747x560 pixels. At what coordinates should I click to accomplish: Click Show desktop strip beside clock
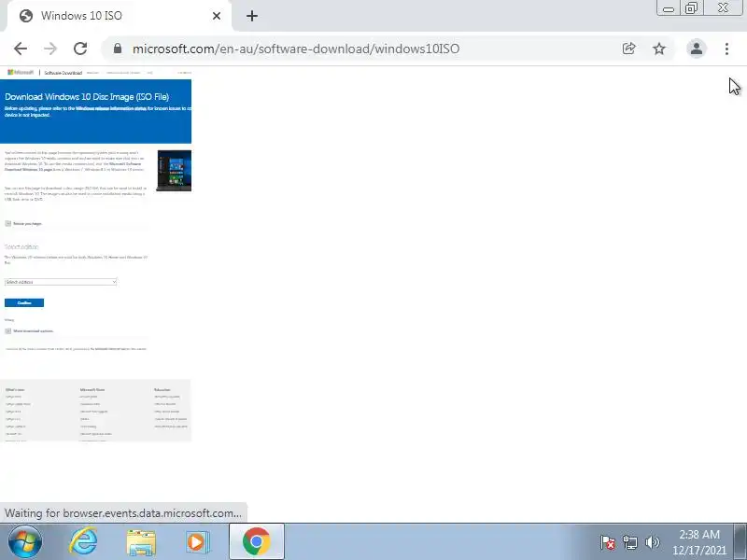(740, 542)
